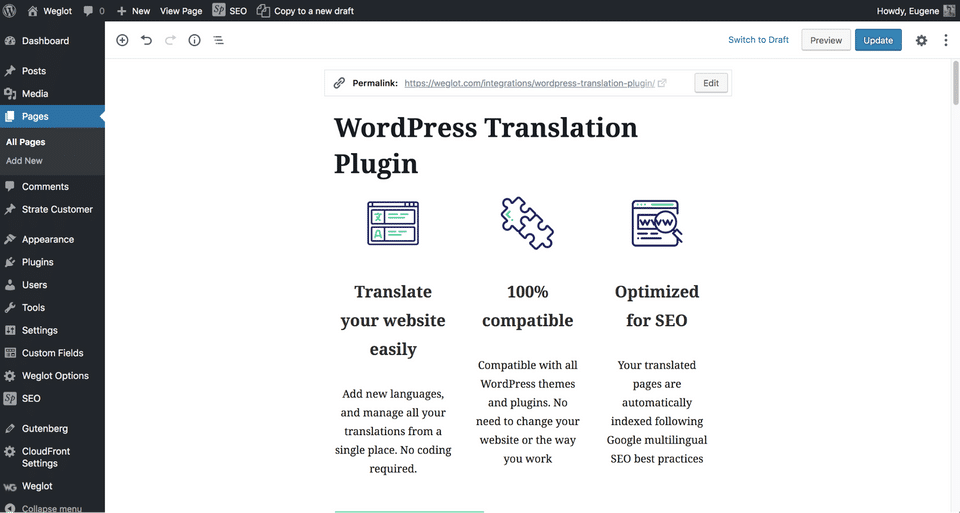Open editor settings gear icon
Image resolution: width=960 pixels, height=513 pixels.
pyautogui.click(x=921, y=40)
